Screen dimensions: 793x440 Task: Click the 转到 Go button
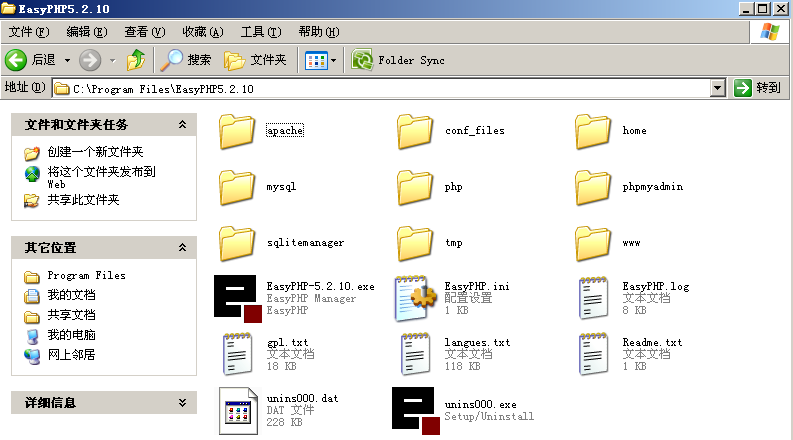[x=758, y=88]
